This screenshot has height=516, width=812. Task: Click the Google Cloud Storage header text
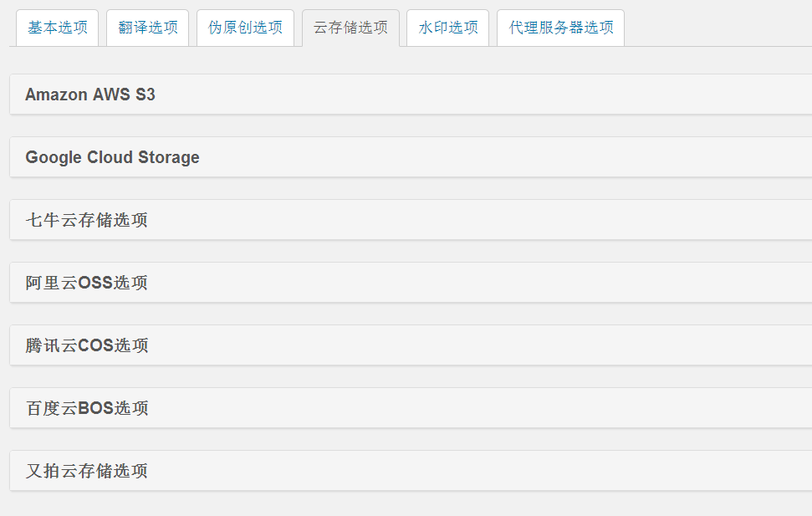(x=113, y=156)
